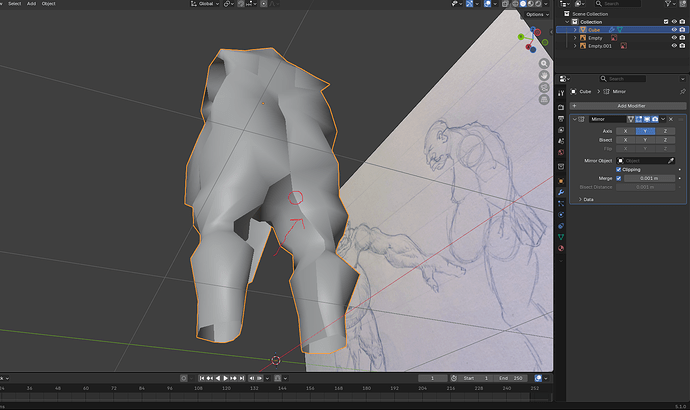The image size is (690, 410).
Task: Adjust the Merge distance 0.001 m field
Action: 650,179
